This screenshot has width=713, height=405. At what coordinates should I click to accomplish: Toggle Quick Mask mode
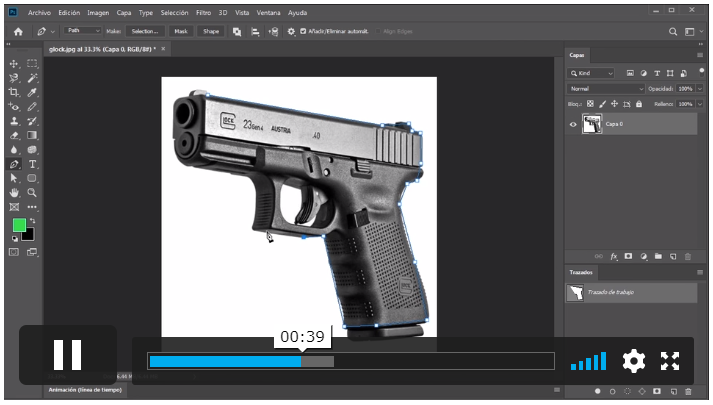pyautogui.click(x=14, y=252)
